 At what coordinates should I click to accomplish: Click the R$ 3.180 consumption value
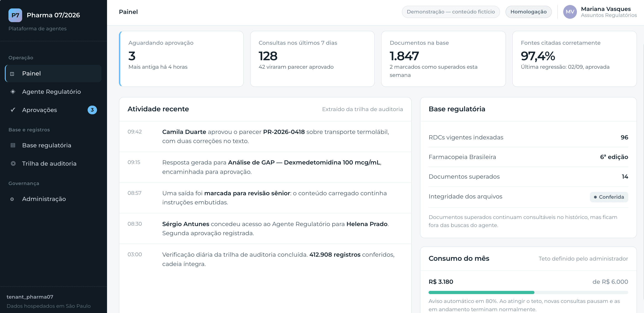click(441, 282)
